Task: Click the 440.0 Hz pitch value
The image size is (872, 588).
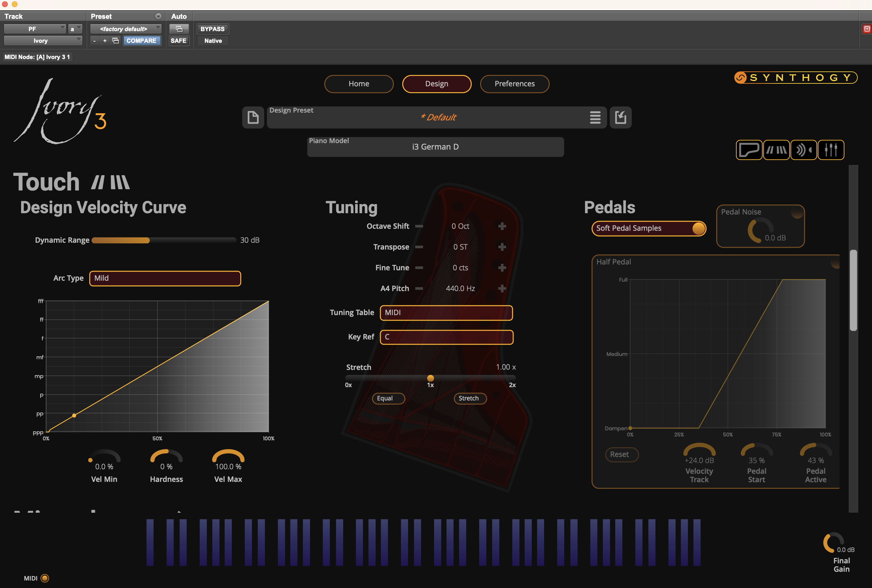Action: [x=460, y=288]
